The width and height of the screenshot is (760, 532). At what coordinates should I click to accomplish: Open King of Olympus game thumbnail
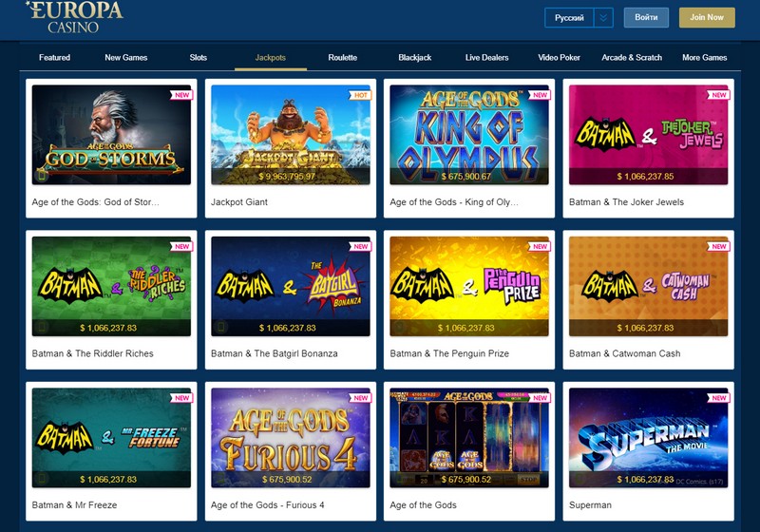point(469,135)
